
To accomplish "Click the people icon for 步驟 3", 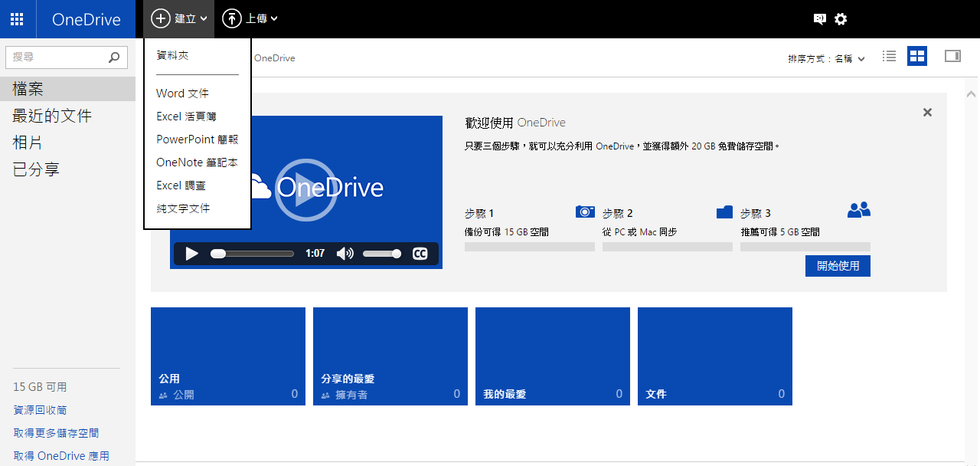I will coord(859,210).
